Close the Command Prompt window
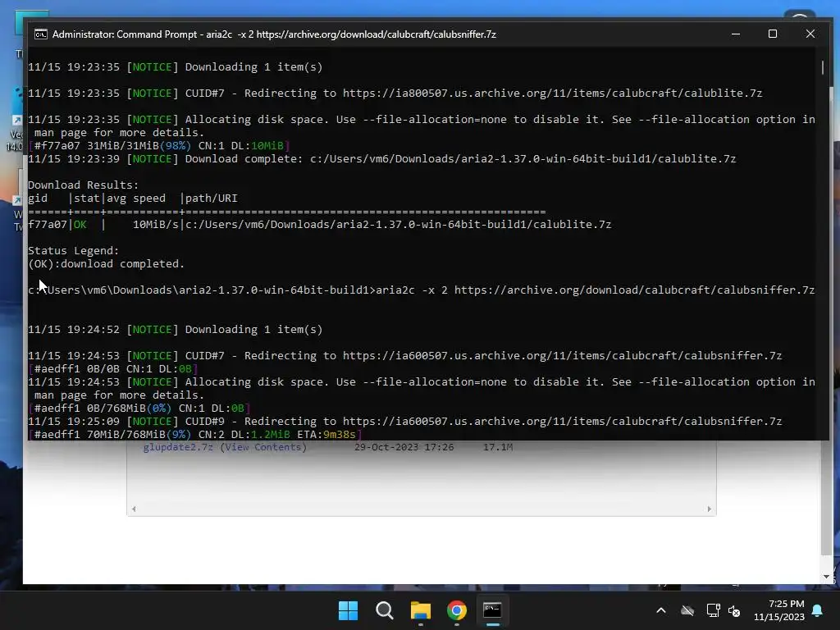The height and width of the screenshot is (630, 840). (810, 34)
